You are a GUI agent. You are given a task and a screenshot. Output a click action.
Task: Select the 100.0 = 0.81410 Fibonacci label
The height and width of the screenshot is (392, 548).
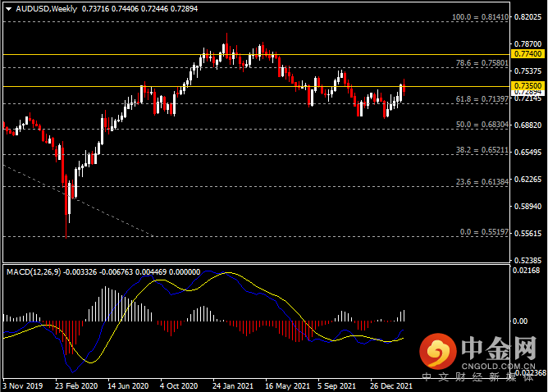click(x=480, y=16)
